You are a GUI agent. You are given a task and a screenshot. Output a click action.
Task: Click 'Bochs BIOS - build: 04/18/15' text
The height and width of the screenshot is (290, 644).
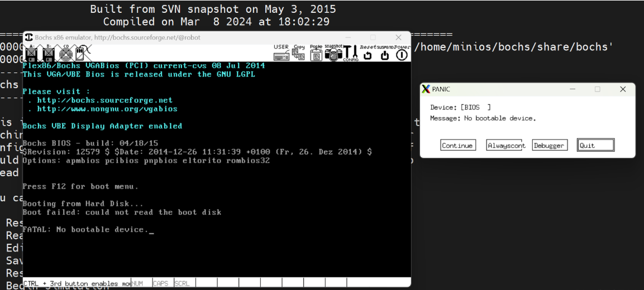point(90,143)
